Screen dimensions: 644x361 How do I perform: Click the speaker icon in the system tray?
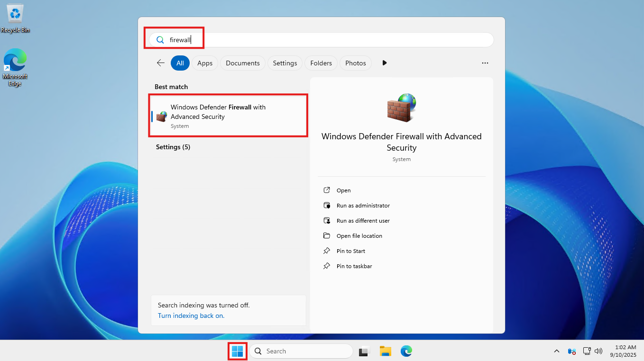pos(598,351)
